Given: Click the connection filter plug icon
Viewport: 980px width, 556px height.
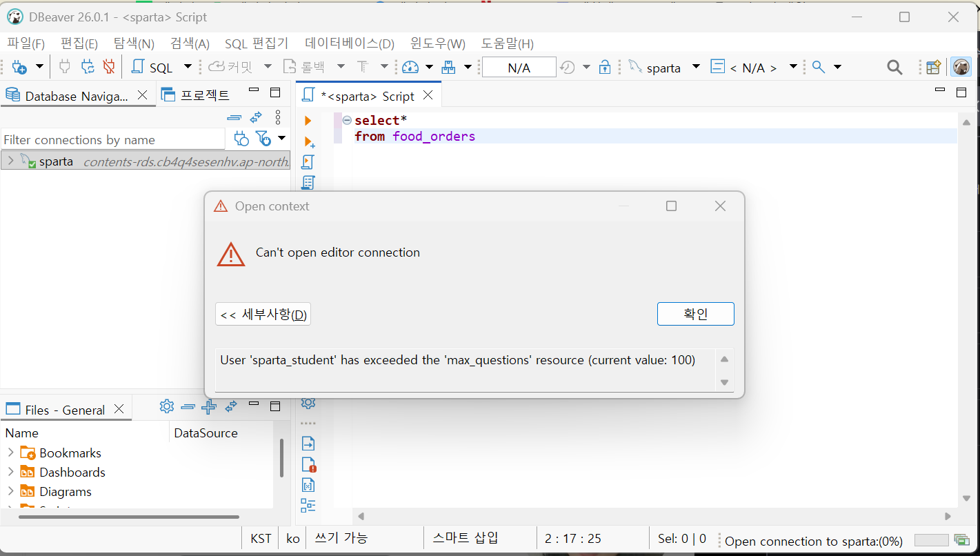Looking at the screenshot, I should [241, 139].
